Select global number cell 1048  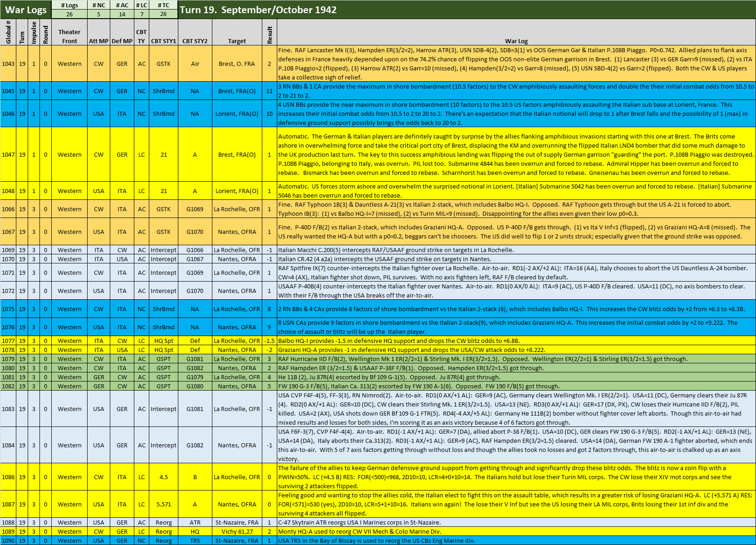(8, 191)
